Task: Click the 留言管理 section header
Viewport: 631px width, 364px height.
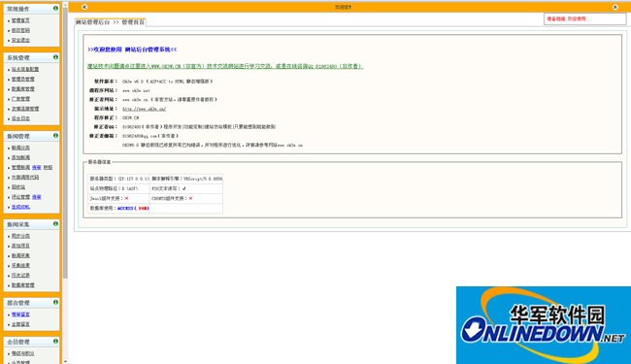Action: pos(31,303)
